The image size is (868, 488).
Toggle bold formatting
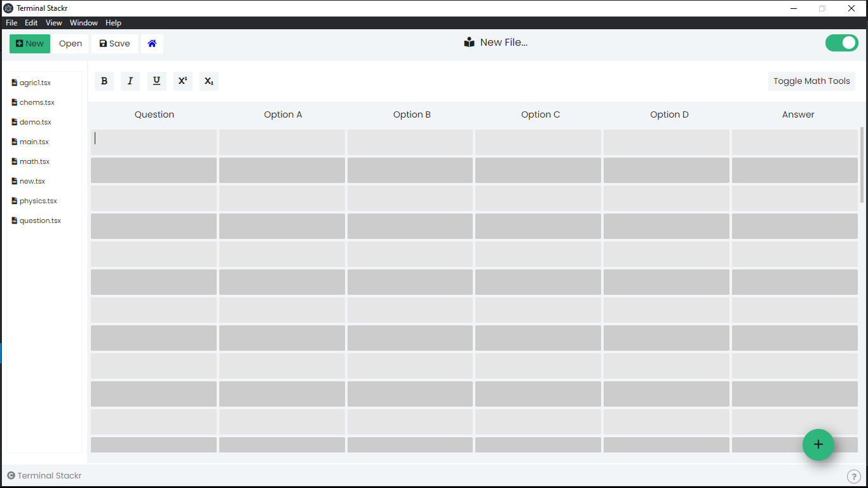104,81
